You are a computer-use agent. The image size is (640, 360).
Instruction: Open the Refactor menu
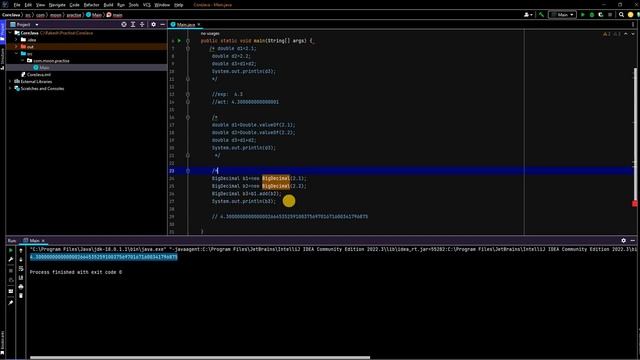click(x=91, y=5)
